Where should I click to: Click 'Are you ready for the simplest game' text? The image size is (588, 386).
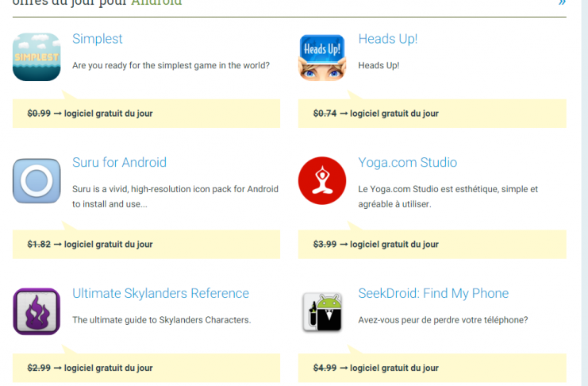click(x=171, y=65)
